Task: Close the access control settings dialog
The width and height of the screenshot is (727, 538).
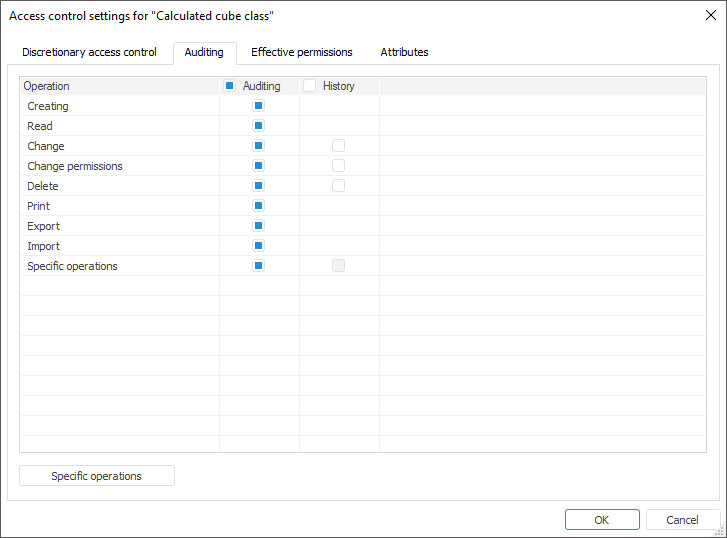Action: pos(710,15)
